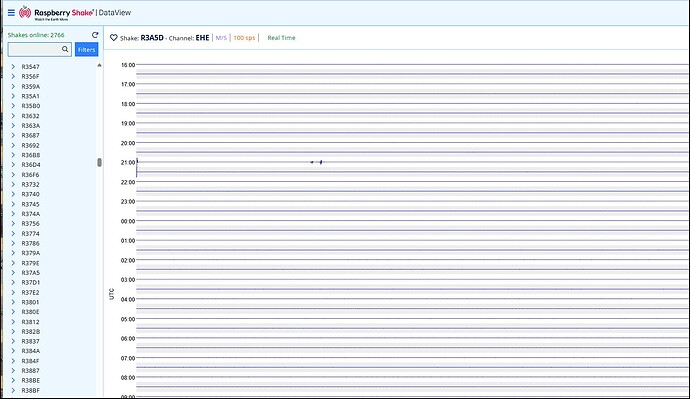Select station R379A in the list

pos(30,253)
